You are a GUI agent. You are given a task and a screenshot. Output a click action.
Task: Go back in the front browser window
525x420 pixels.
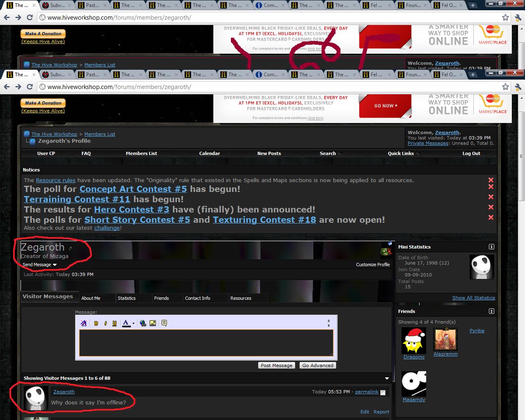click(7, 87)
